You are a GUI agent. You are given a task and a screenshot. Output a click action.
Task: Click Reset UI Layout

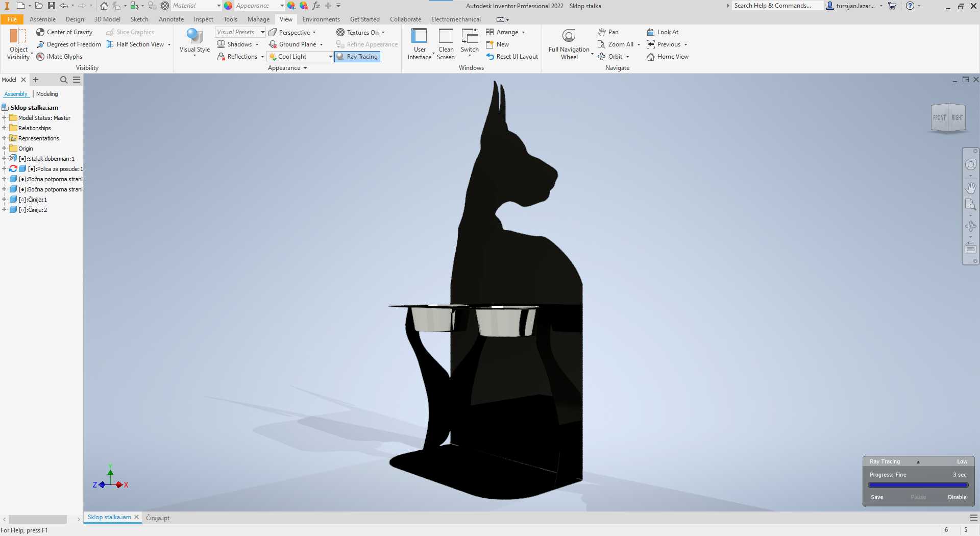click(512, 57)
